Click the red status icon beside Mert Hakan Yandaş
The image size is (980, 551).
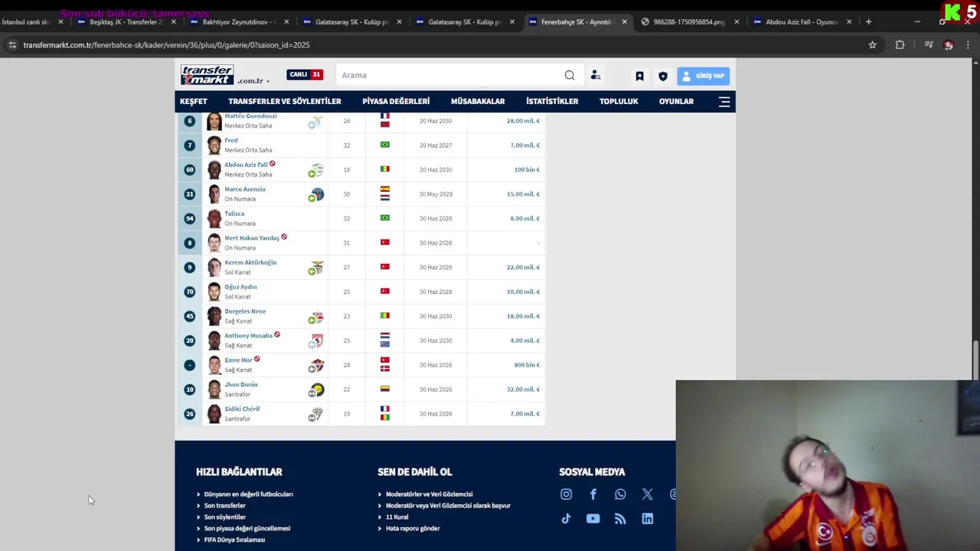284,237
